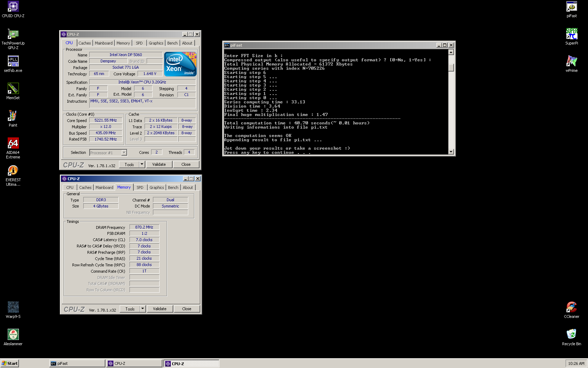The image size is (588, 368).
Task: Click Validate in bottom CPU-Z window
Action: coord(160,309)
